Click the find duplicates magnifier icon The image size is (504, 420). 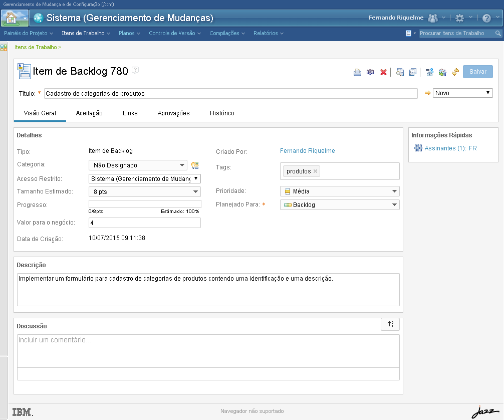pyautogui.click(x=400, y=72)
